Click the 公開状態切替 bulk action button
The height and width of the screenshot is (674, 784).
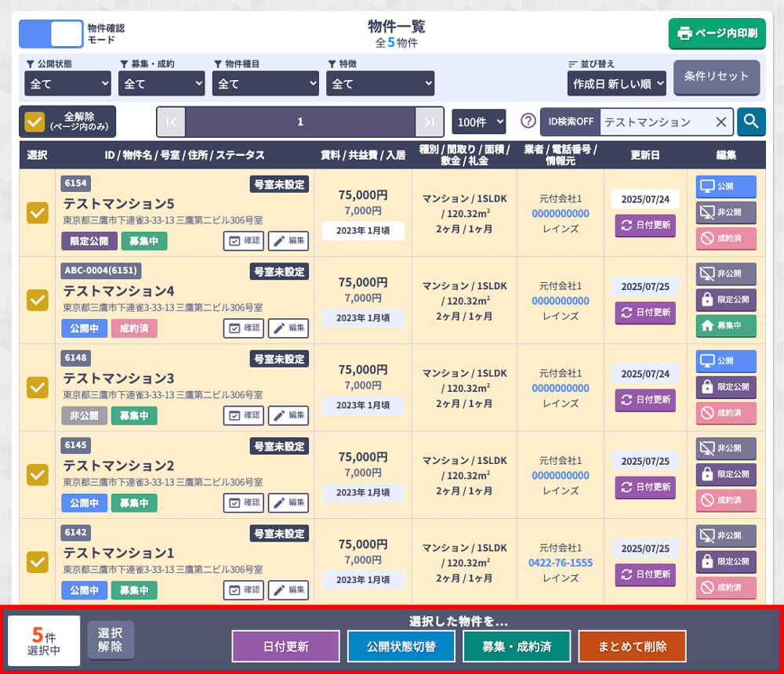[401, 647]
